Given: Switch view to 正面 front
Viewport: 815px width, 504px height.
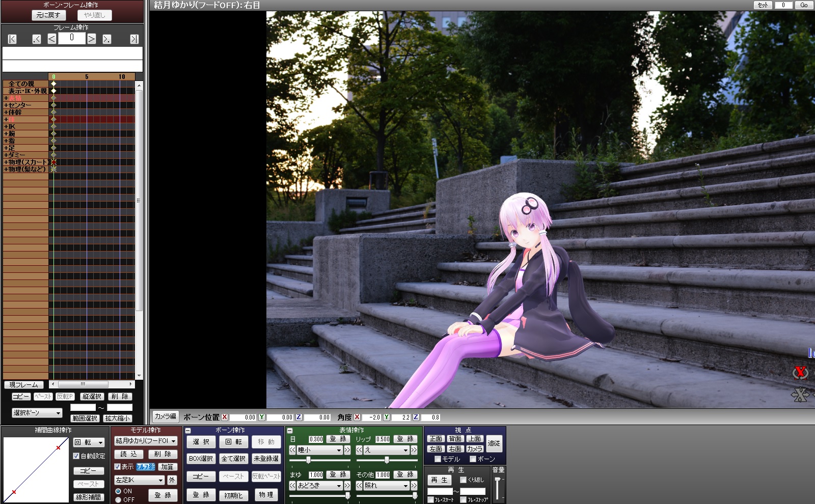Looking at the screenshot, I should pos(436,439).
